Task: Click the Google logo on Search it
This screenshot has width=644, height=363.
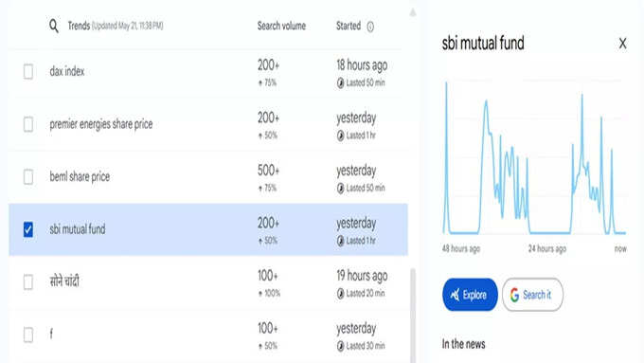Action: [x=514, y=295]
